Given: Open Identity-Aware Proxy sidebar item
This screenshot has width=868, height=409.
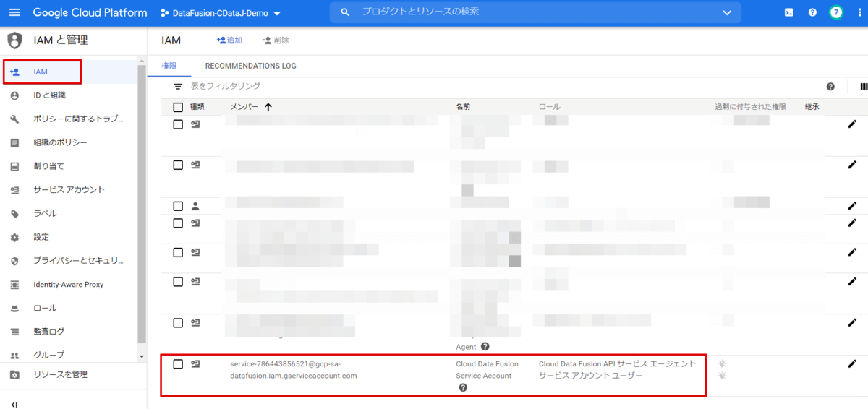Looking at the screenshot, I should 69,285.
